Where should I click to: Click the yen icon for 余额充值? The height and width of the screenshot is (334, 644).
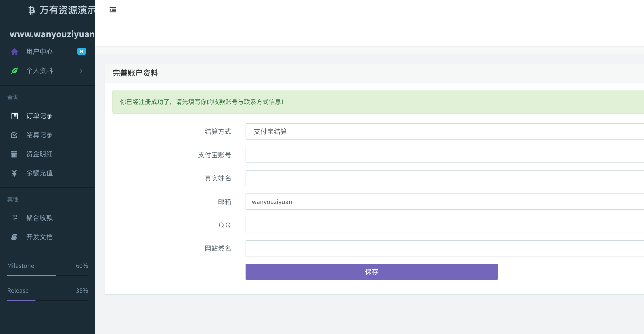[x=14, y=173]
